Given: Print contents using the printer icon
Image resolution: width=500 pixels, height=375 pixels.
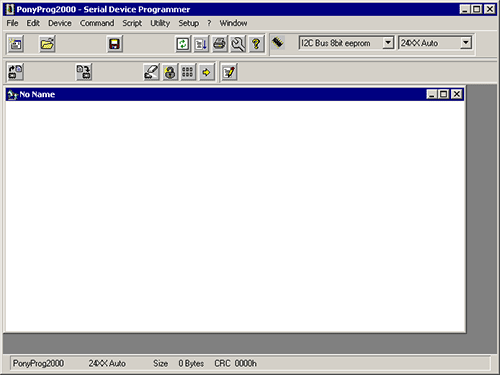Looking at the screenshot, I should click(x=220, y=44).
